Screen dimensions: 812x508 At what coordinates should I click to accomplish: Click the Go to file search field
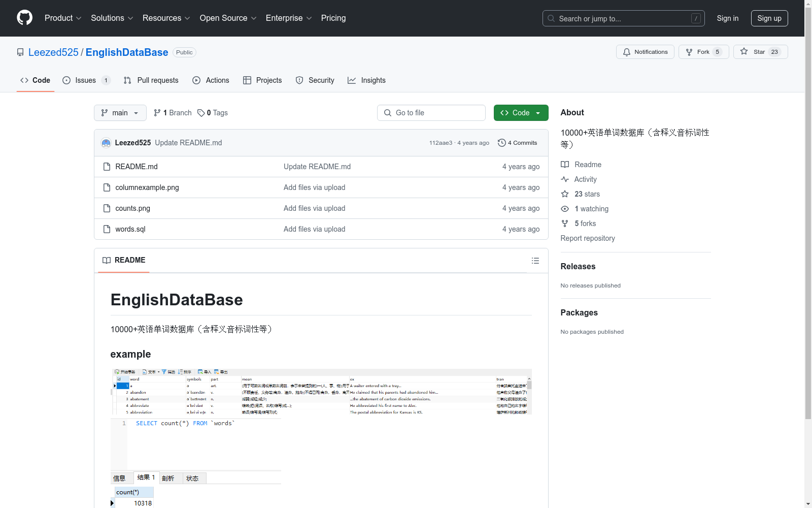[431, 113]
